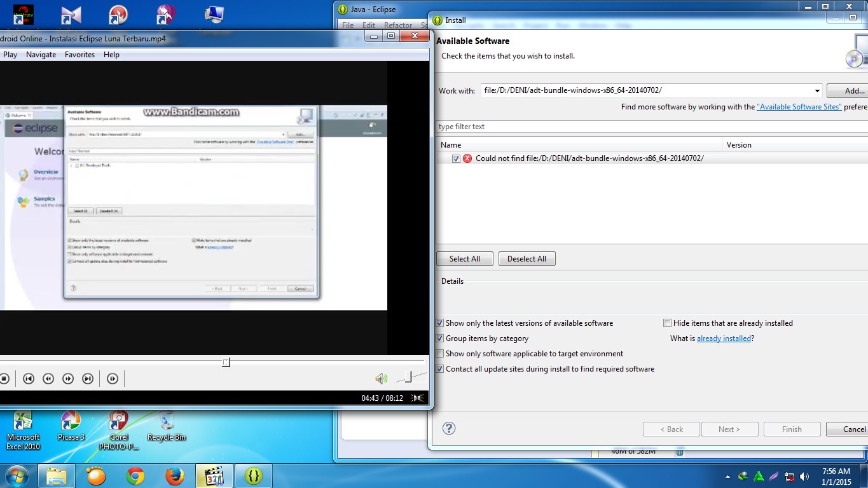Click the stop button in media player
The image size is (868, 488).
tap(4, 379)
